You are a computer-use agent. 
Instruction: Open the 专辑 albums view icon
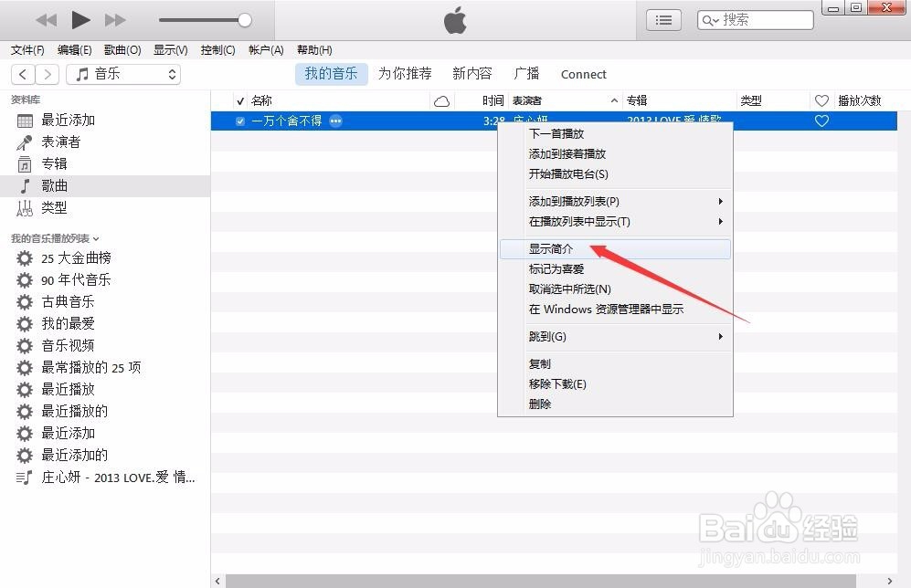click(x=26, y=163)
